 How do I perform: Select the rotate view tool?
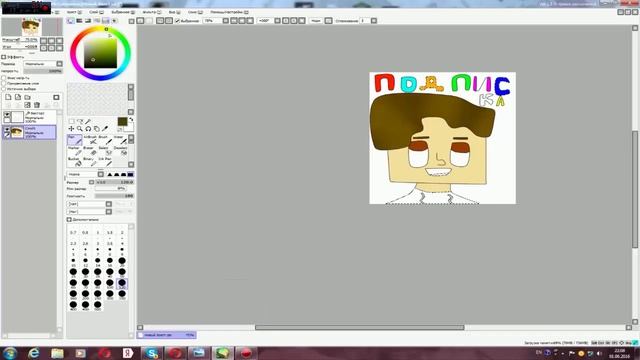(88, 129)
